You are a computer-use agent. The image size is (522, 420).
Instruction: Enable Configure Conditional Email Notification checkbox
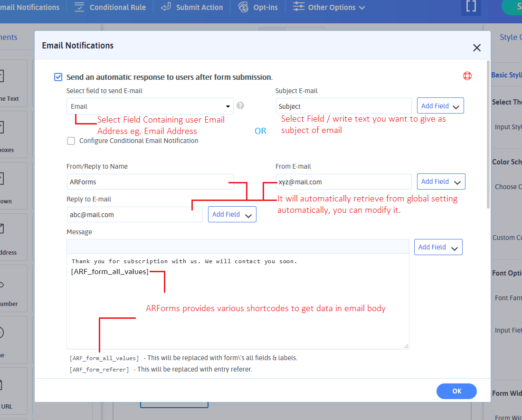(x=71, y=141)
